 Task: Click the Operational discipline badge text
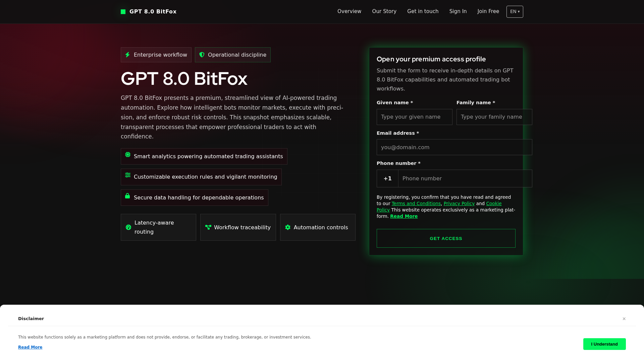[237, 55]
